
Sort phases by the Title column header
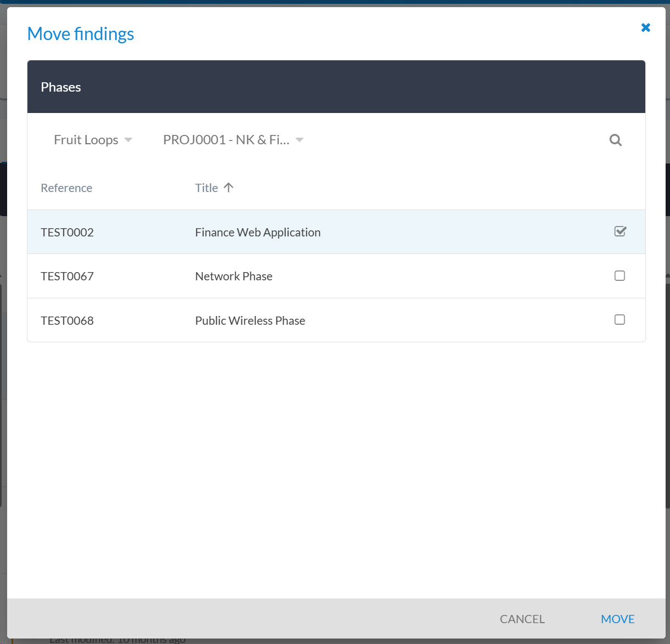(x=206, y=188)
